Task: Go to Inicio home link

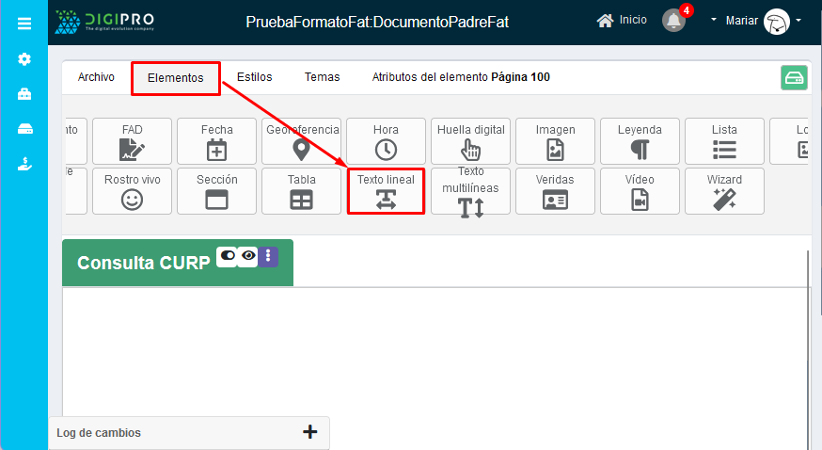Action: click(x=621, y=20)
